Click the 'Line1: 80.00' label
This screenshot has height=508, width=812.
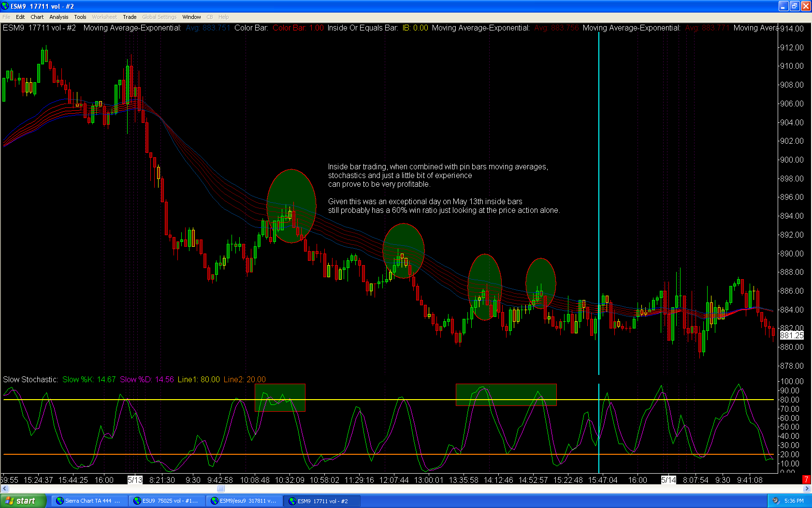click(x=199, y=379)
